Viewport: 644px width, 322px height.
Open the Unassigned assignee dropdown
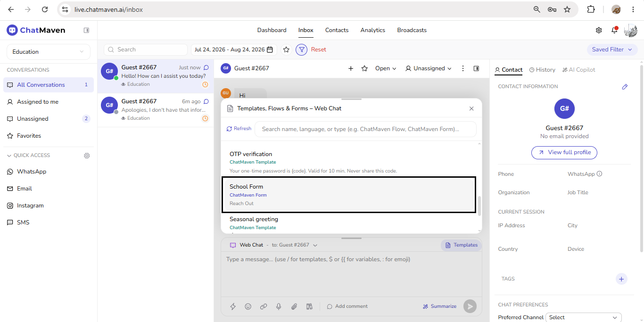click(x=429, y=68)
